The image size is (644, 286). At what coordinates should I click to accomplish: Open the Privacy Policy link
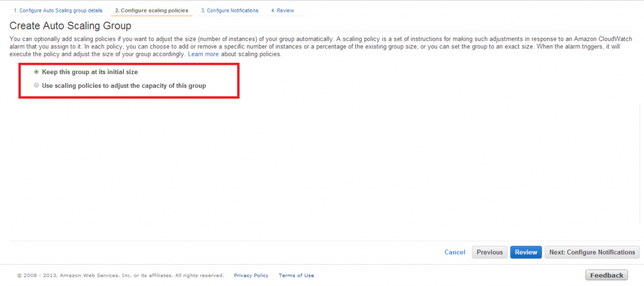(x=251, y=275)
